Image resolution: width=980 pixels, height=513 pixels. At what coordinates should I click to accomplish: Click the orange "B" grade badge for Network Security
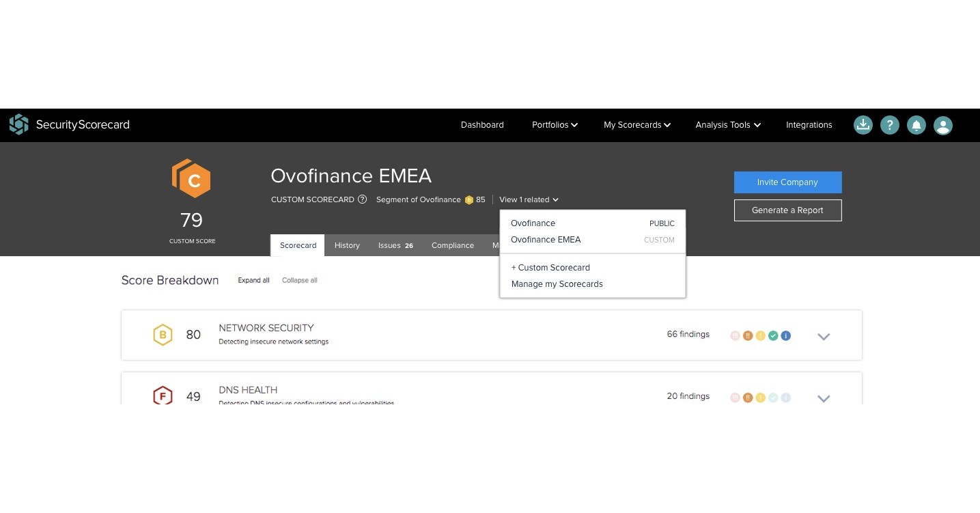pyautogui.click(x=163, y=335)
